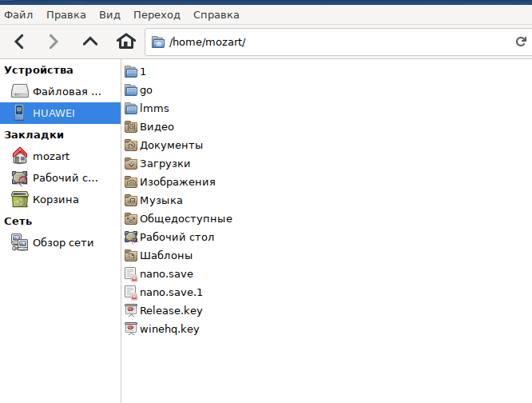Viewport: 532px width, 403px height.
Task: Open the Вид menu
Action: 110,15
